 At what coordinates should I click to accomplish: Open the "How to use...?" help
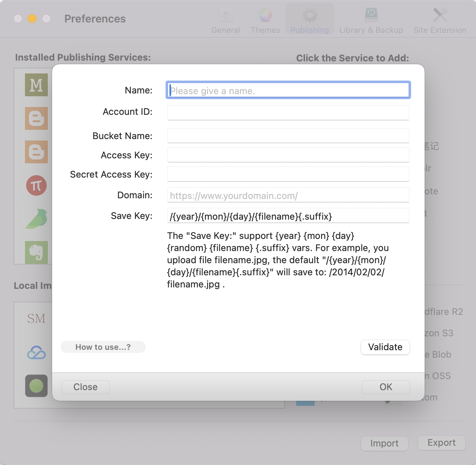coord(103,347)
